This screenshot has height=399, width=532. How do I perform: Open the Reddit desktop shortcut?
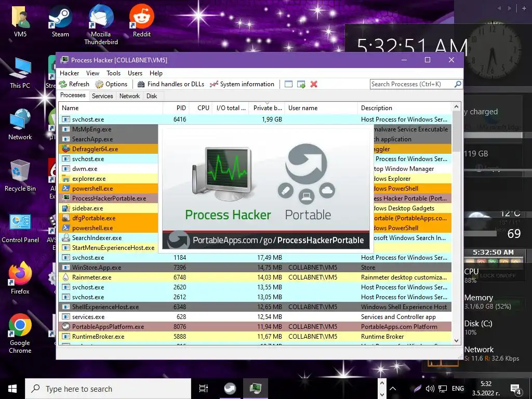tap(142, 21)
